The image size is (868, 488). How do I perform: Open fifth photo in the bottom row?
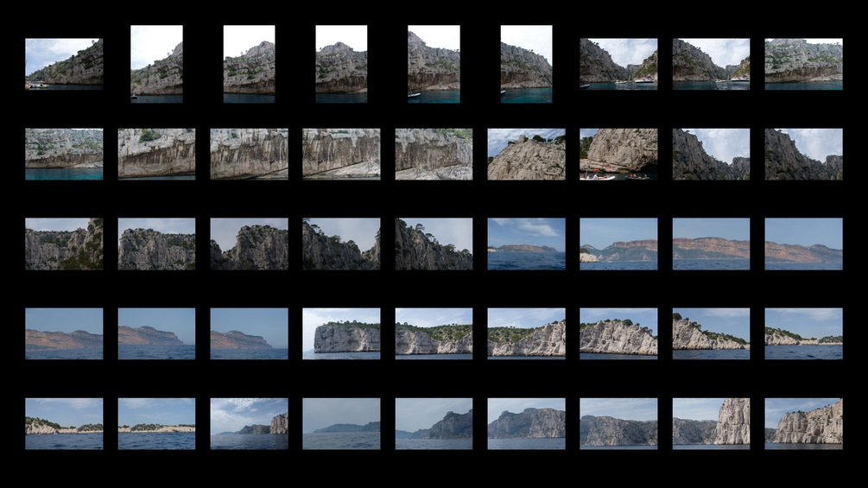pos(434,424)
